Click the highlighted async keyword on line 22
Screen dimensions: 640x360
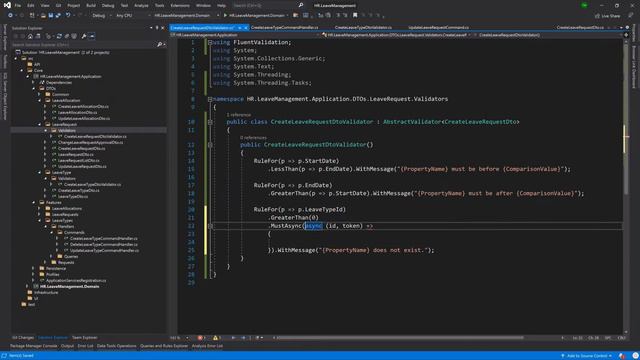(313, 226)
